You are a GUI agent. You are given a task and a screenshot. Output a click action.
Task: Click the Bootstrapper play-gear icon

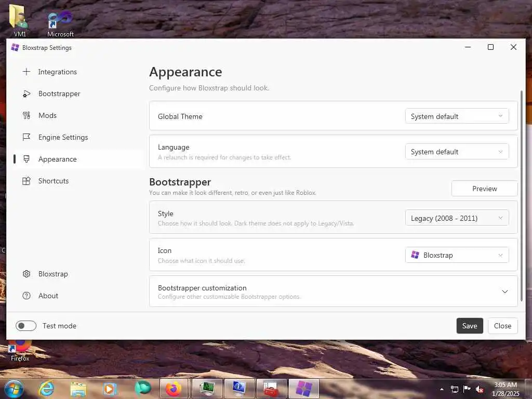pos(26,94)
